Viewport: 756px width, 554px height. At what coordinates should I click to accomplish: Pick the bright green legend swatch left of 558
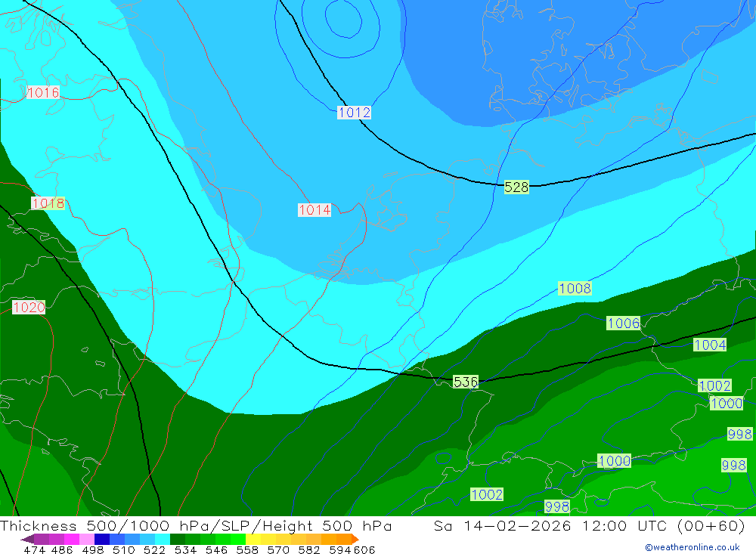(x=237, y=539)
